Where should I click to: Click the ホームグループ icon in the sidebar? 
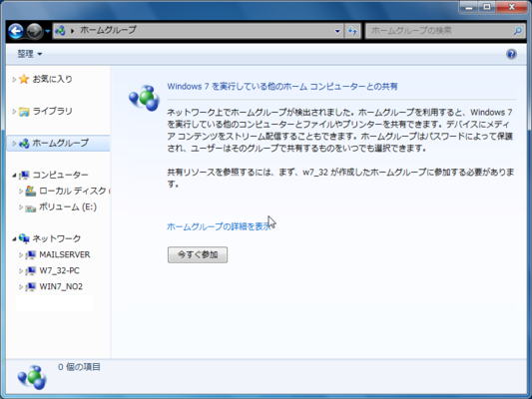pos(24,143)
